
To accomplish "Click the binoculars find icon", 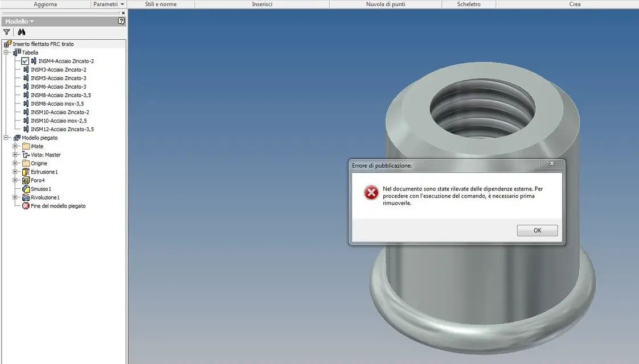I will pos(22,32).
